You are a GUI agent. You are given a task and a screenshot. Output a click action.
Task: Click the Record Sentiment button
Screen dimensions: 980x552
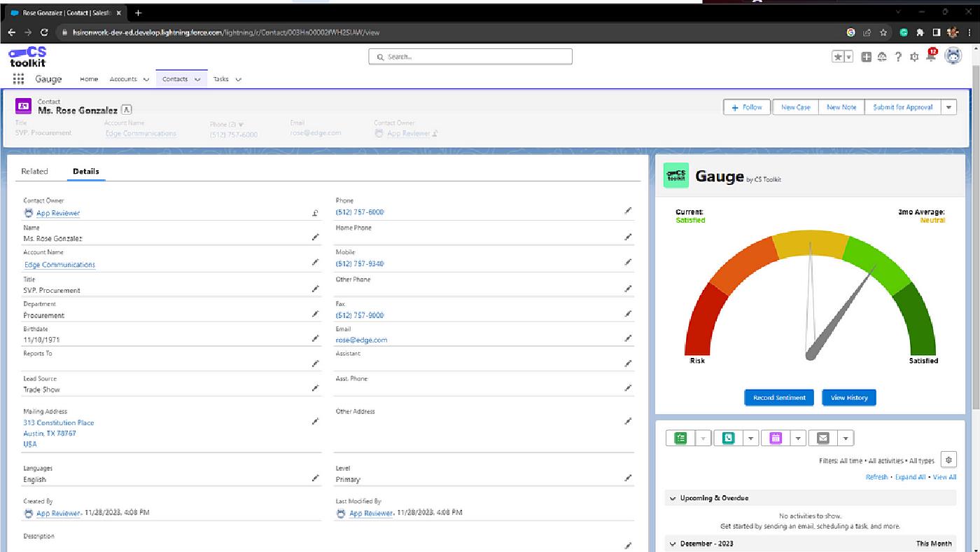tap(778, 397)
